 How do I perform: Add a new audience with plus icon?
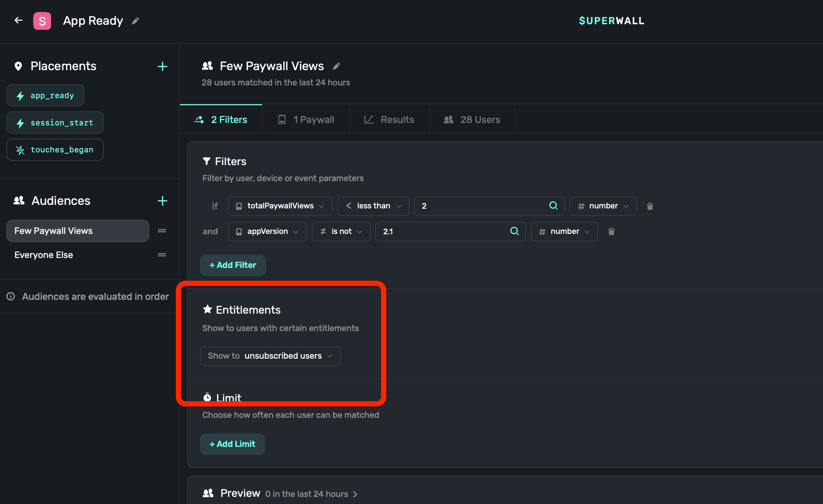(x=162, y=201)
